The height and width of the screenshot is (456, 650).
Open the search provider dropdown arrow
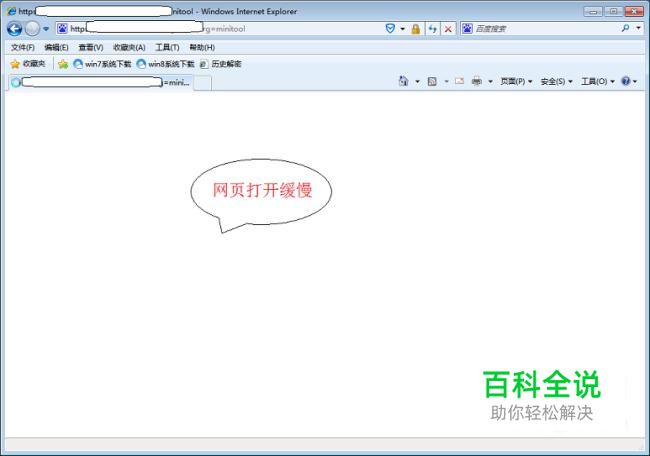[638, 28]
